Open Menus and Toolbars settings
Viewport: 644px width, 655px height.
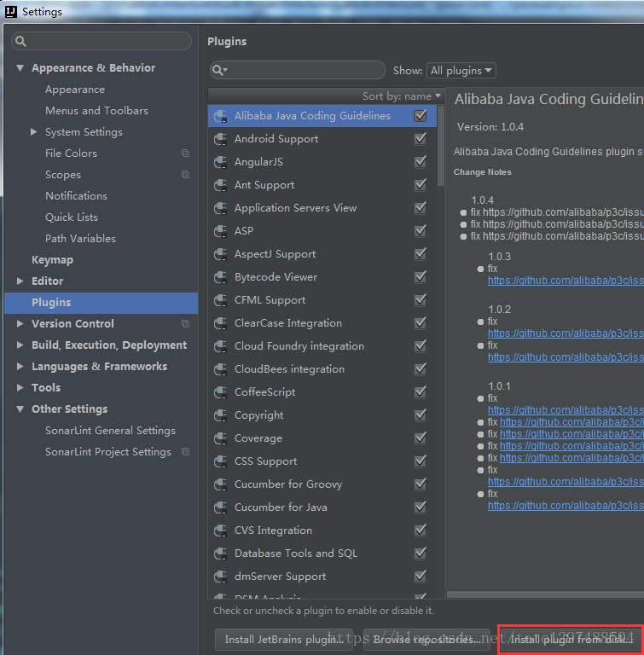click(x=97, y=111)
